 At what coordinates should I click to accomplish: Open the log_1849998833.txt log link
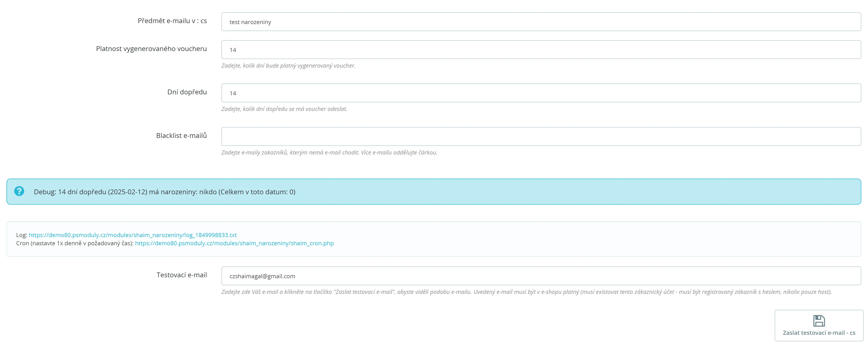click(x=133, y=235)
